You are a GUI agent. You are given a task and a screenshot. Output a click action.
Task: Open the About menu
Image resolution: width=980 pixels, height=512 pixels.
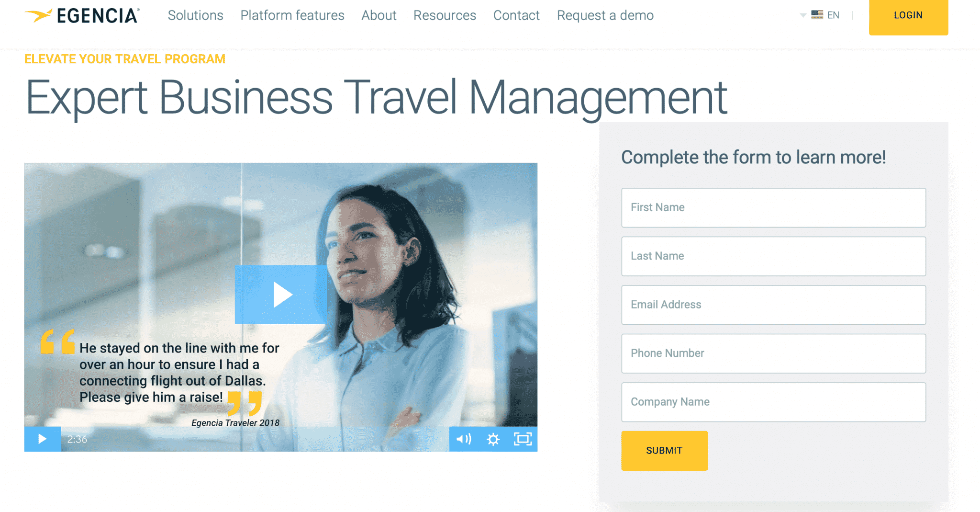click(379, 15)
